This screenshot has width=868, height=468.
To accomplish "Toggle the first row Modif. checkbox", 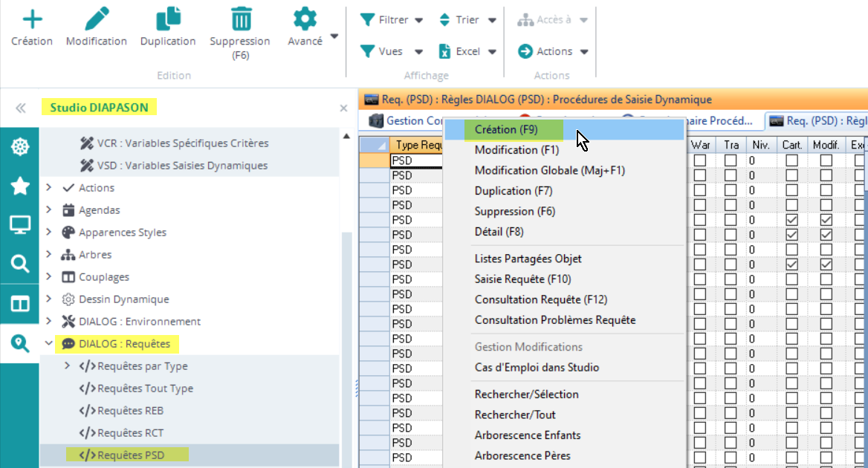I will [x=826, y=160].
